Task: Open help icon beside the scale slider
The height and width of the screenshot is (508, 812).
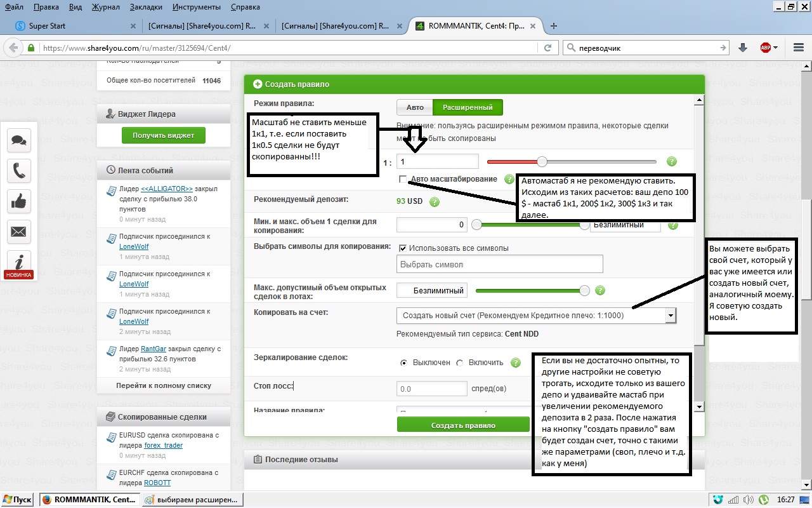Action: 672,162
